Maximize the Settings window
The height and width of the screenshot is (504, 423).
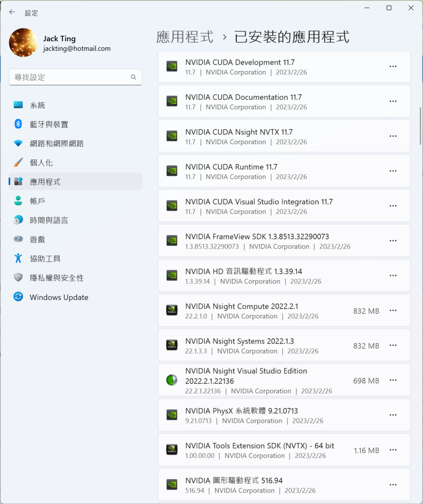[389, 8]
